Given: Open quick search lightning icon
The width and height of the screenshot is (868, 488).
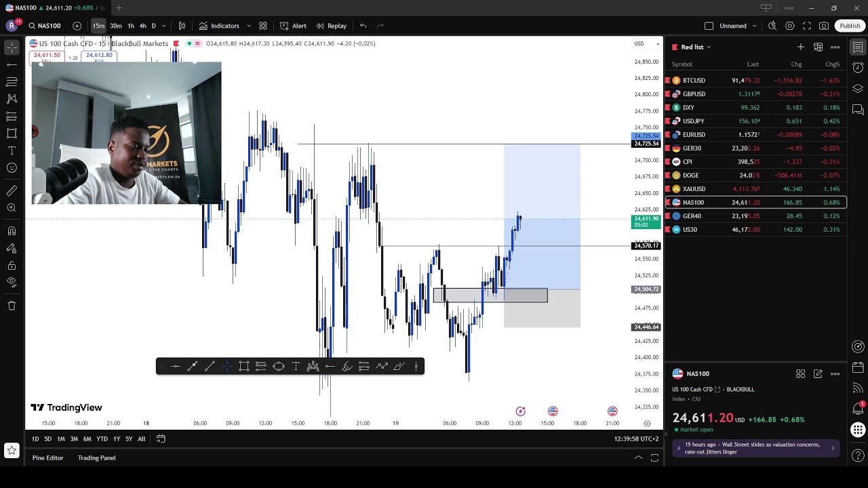Looking at the screenshot, I should [x=772, y=26].
